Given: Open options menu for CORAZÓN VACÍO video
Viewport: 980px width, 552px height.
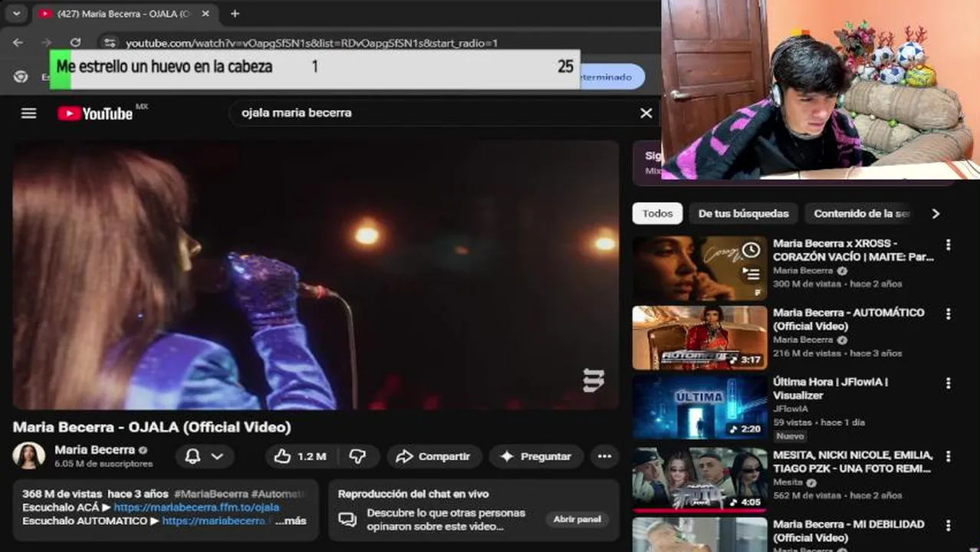Looking at the screenshot, I should [949, 245].
